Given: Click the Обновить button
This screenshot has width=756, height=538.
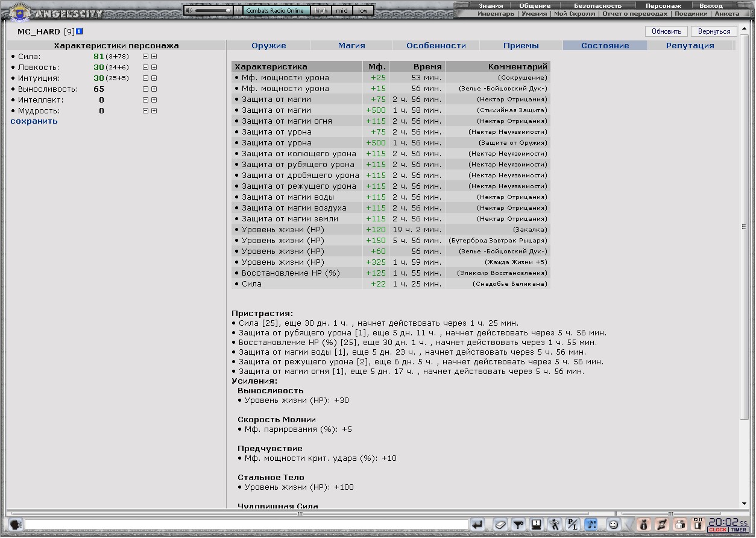Looking at the screenshot, I should [666, 31].
